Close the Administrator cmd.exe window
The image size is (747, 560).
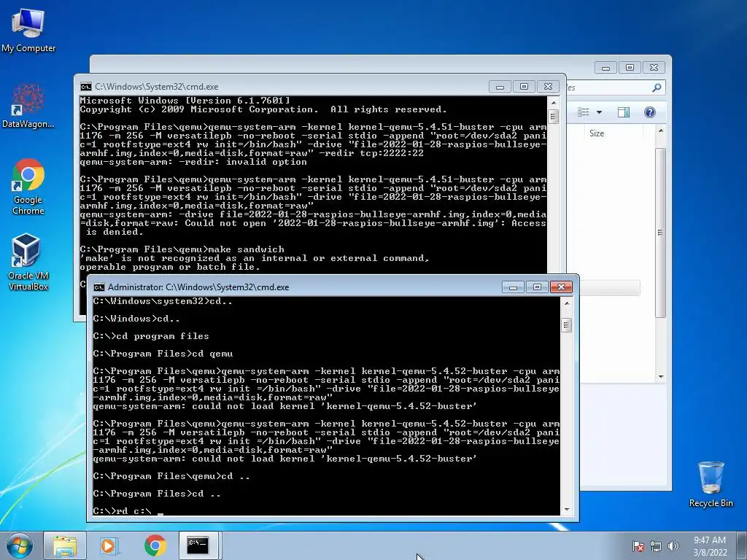pyautogui.click(x=561, y=287)
